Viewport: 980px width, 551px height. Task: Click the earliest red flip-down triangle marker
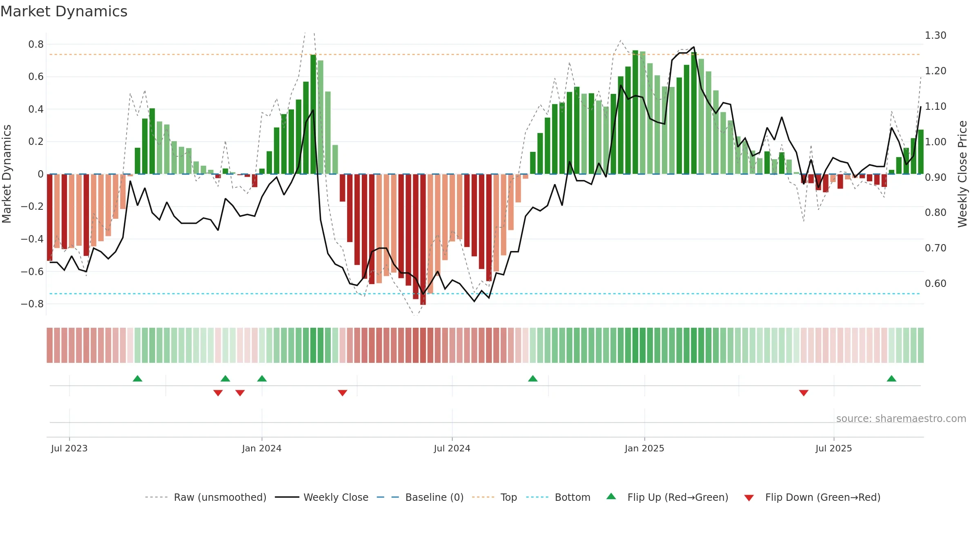tap(218, 393)
